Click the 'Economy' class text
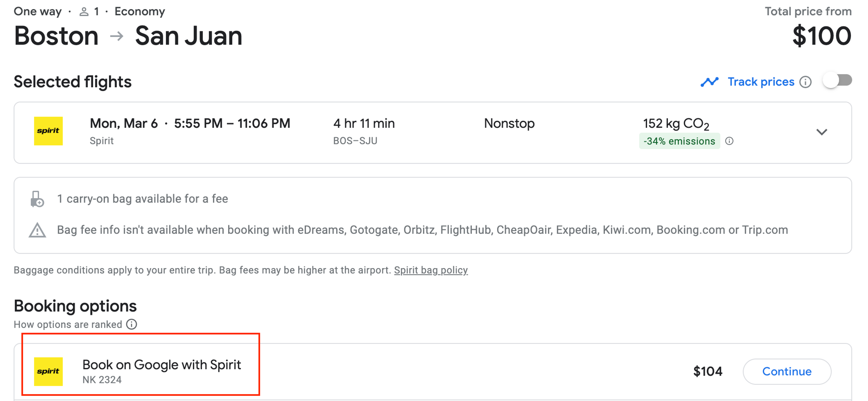 pos(140,12)
